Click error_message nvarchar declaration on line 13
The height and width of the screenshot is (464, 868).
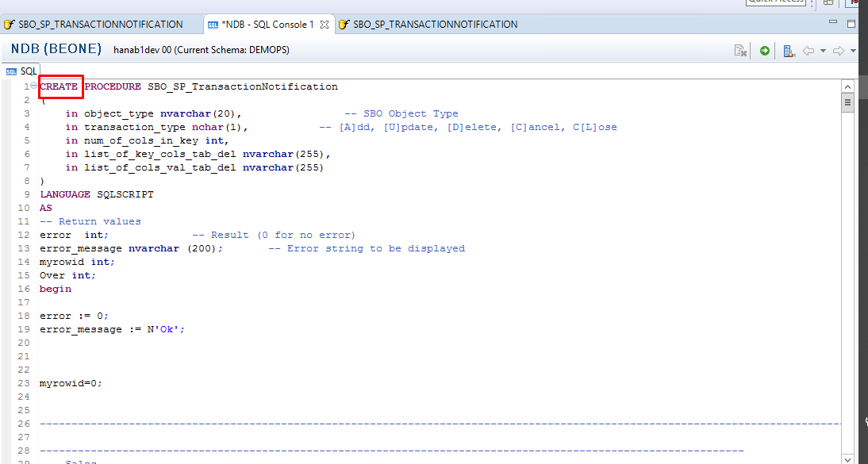(x=131, y=248)
